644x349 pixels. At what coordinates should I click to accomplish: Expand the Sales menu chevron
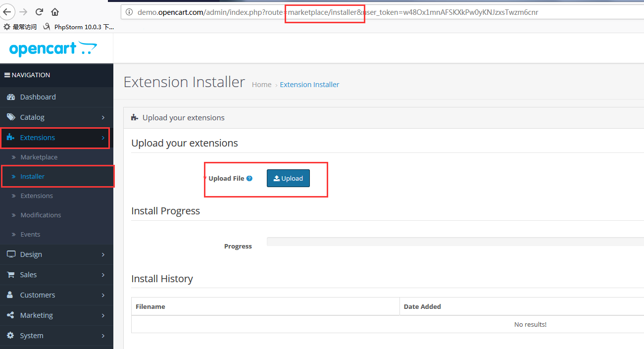tap(103, 275)
